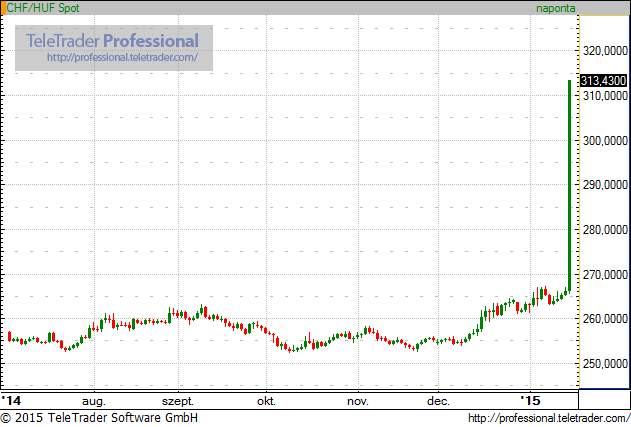Viewport: 631px width, 427px height.
Task: Click the dec. month label on time axis
Action: [438, 401]
